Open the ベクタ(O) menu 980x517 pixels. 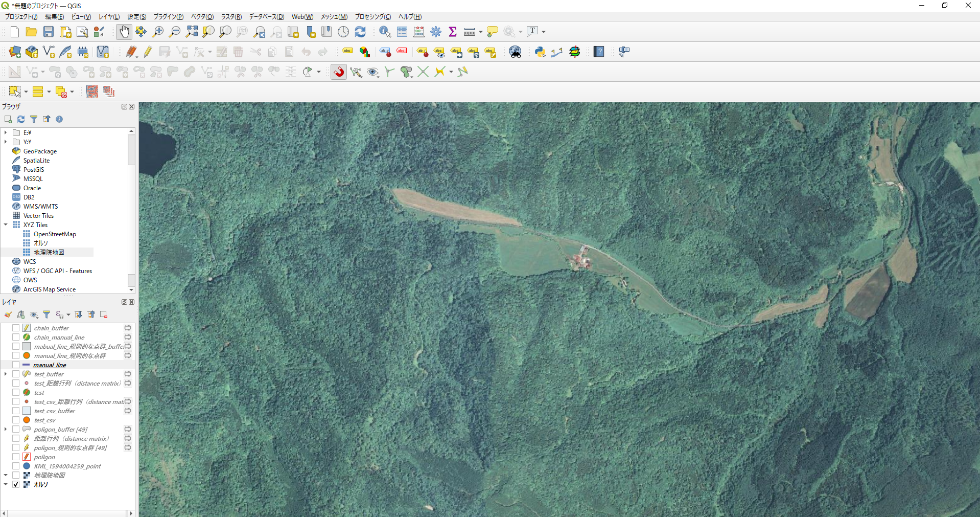[202, 17]
